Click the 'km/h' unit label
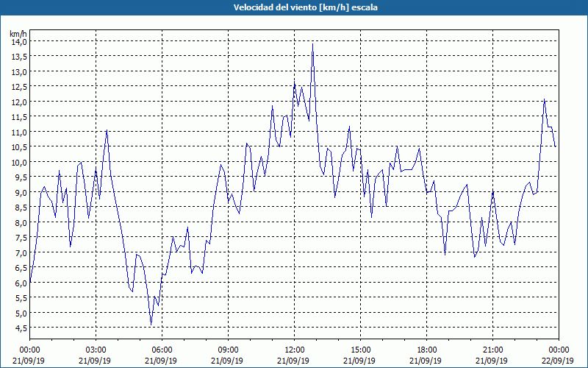588x368 pixels. (18, 34)
